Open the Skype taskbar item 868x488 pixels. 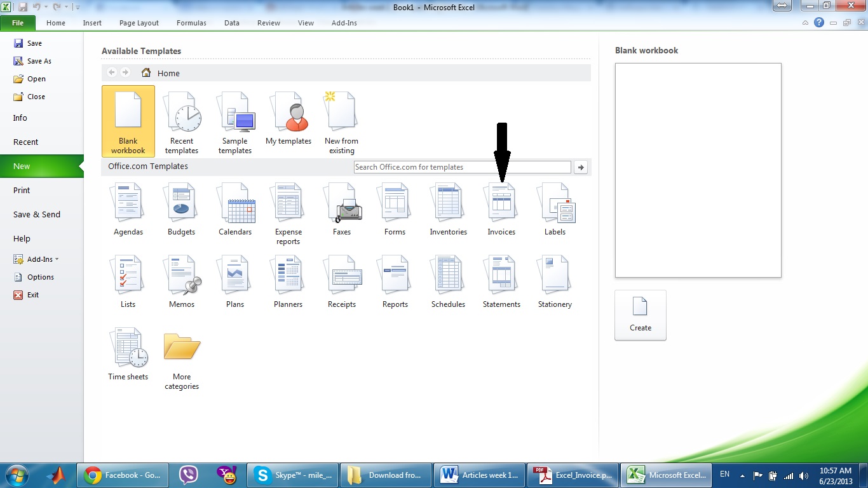click(x=293, y=475)
